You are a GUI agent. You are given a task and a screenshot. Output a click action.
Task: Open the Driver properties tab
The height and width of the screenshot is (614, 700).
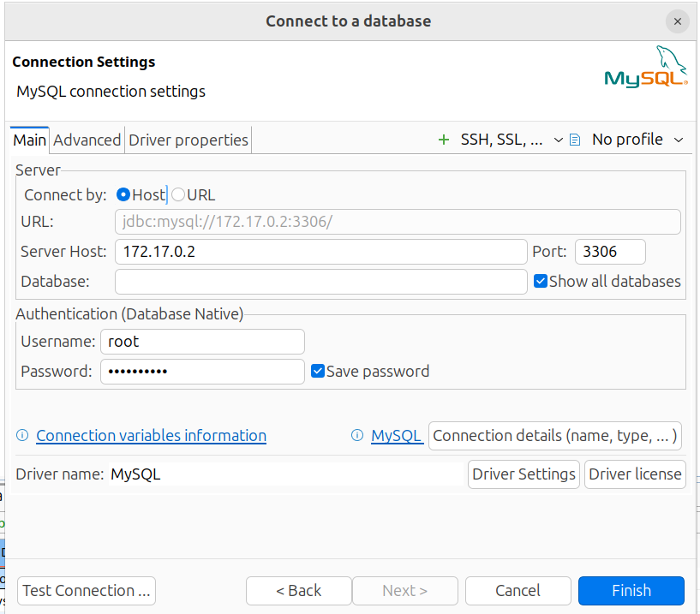pyautogui.click(x=188, y=140)
